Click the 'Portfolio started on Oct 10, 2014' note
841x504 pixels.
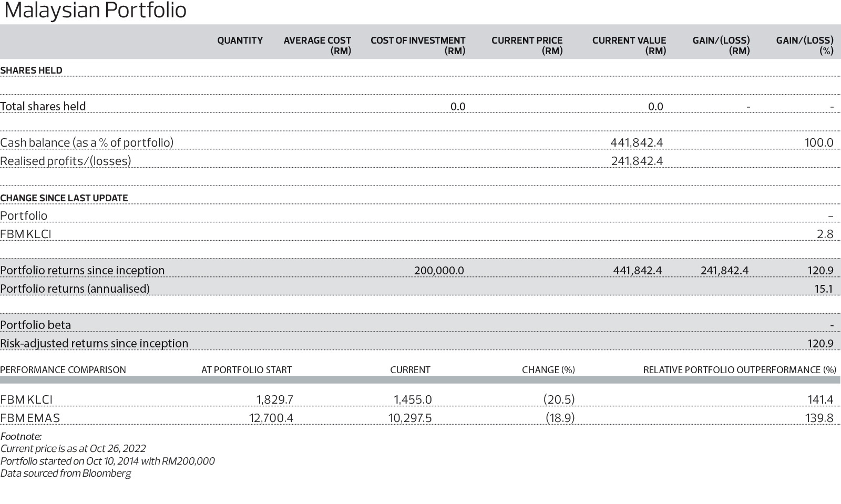coord(107,461)
